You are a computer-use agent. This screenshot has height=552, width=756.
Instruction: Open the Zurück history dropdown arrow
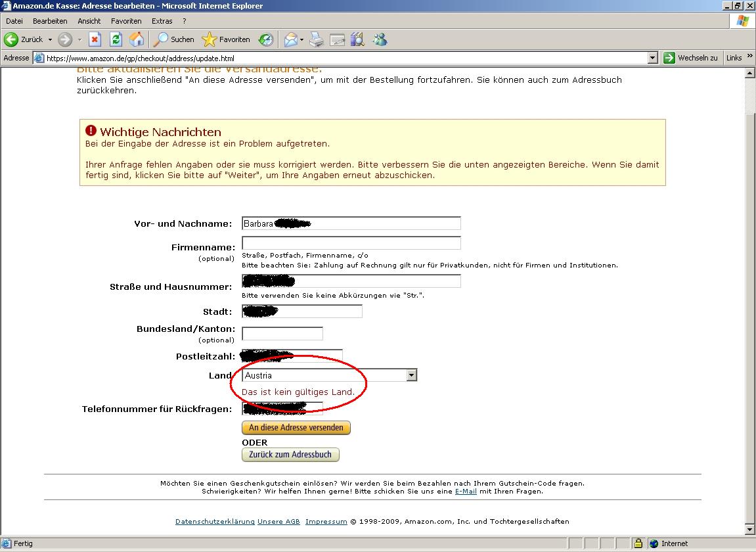click(x=50, y=39)
